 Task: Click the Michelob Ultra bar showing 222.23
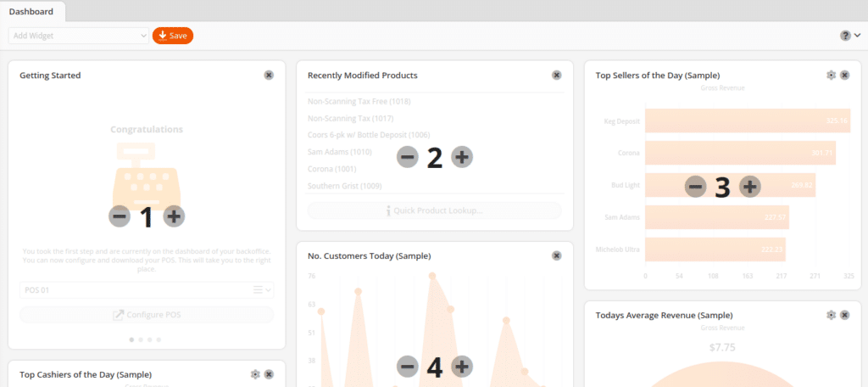coord(715,250)
